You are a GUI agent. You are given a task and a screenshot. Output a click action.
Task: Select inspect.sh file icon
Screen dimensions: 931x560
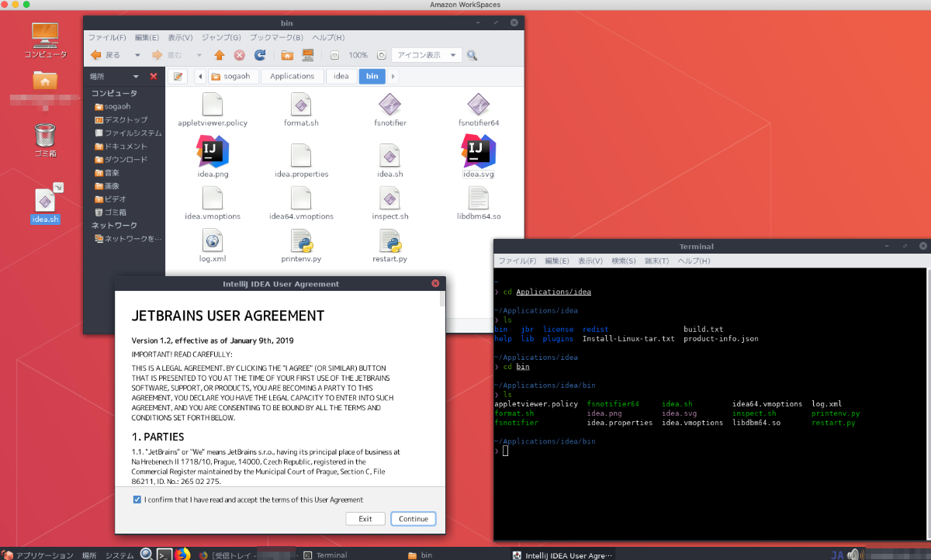tap(389, 197)
